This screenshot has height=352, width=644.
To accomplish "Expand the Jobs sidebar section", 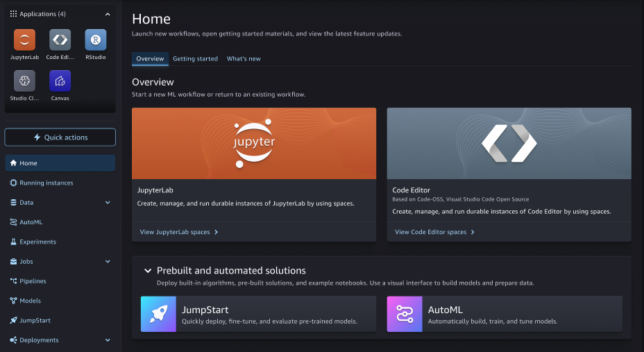I will click(108, 262).
